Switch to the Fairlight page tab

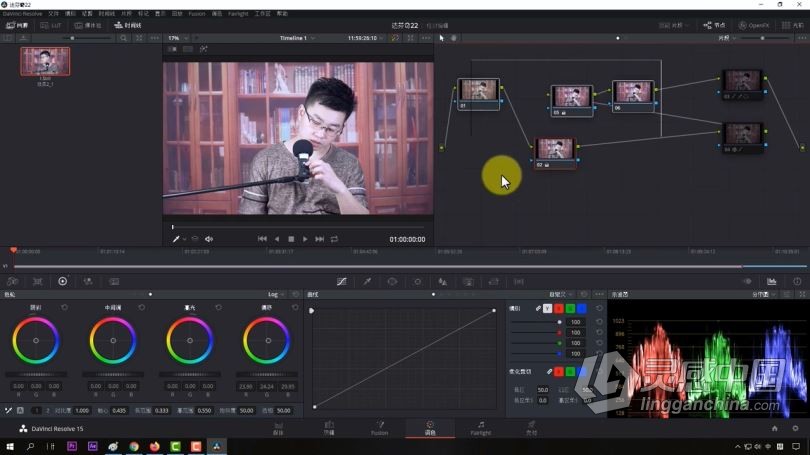tap(480, 428)
